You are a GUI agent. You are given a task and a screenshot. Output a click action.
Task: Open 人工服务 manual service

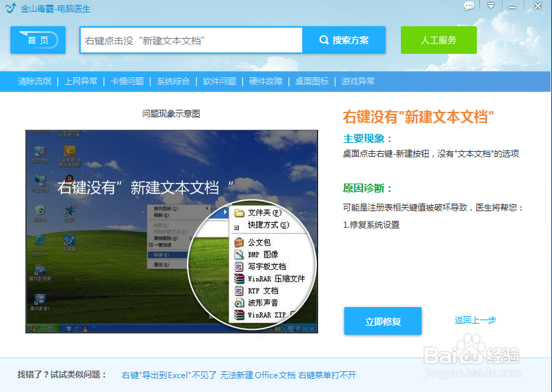click(439, 40)
